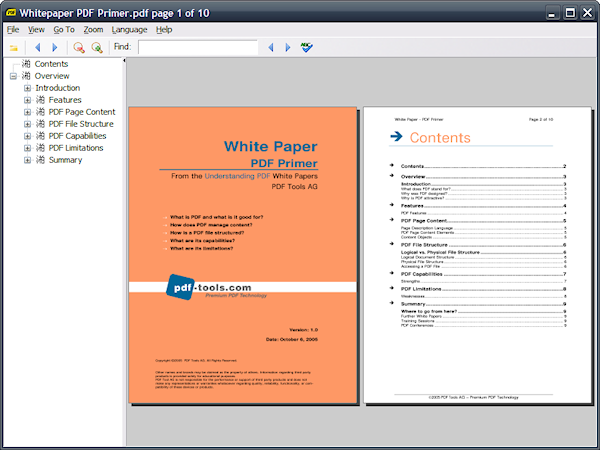Open the Help menu
Screen dimensions: 600x450
tap(164, 29)
